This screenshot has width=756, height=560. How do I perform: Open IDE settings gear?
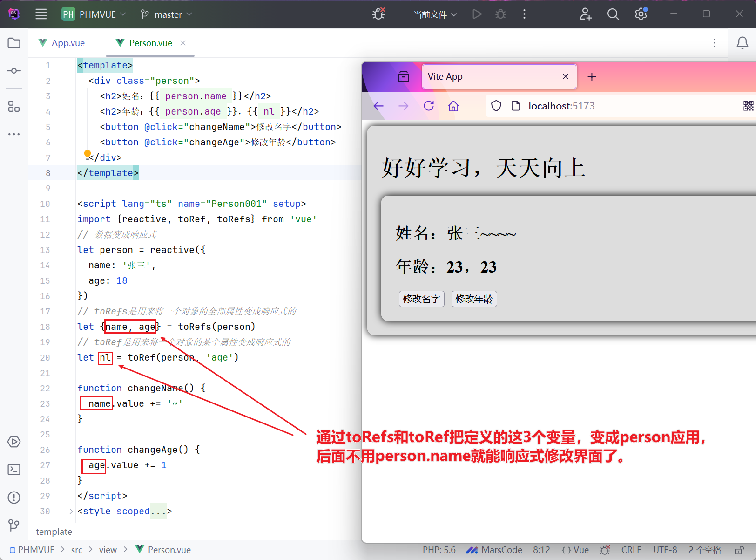tap(641, 14)
